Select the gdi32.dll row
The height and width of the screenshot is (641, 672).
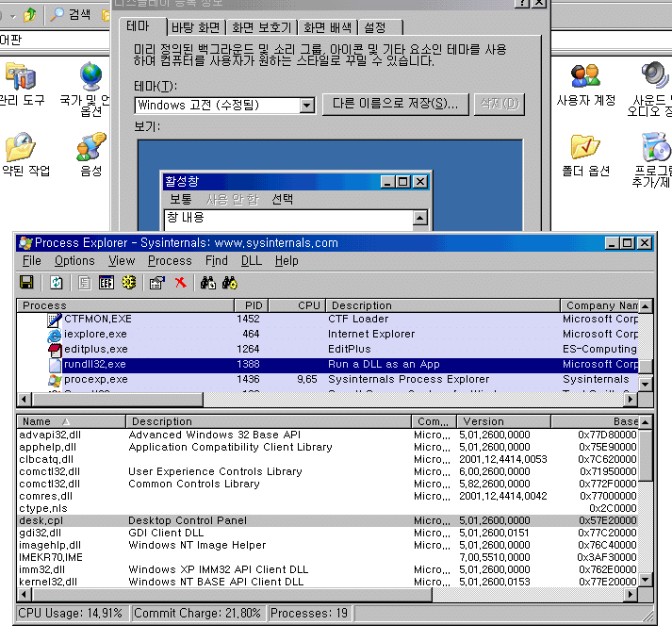(327, 534)
